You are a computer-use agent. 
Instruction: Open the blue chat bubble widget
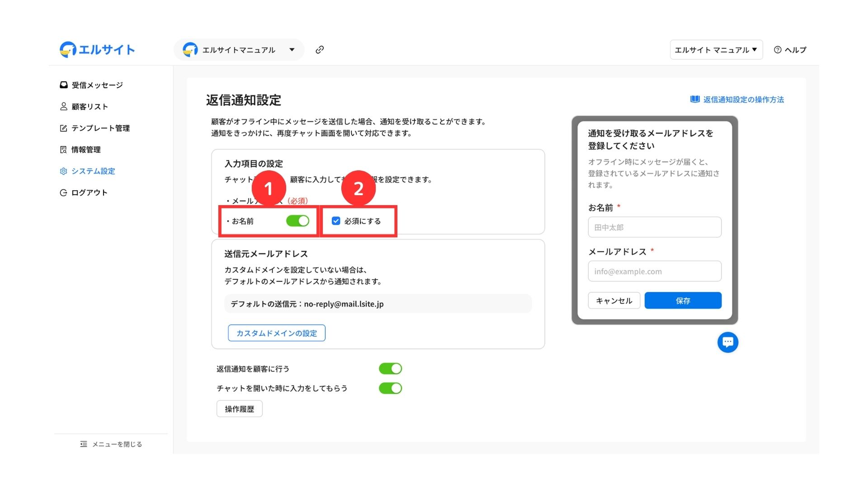[x=727, y=342]
